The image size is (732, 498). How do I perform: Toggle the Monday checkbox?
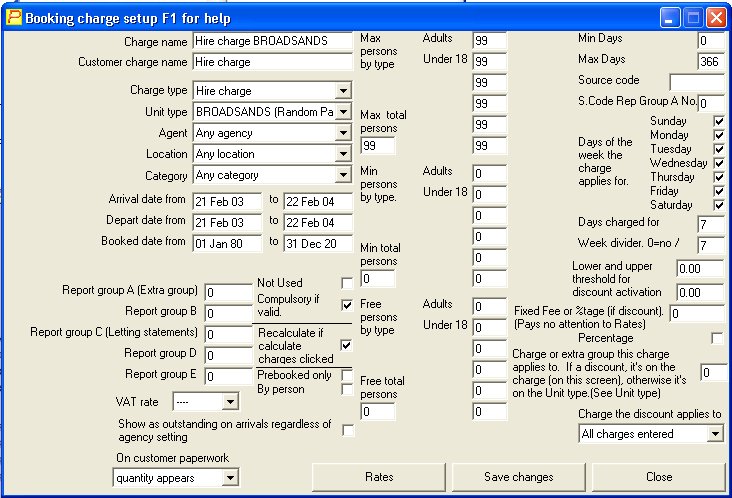click(x=718, y=135)
